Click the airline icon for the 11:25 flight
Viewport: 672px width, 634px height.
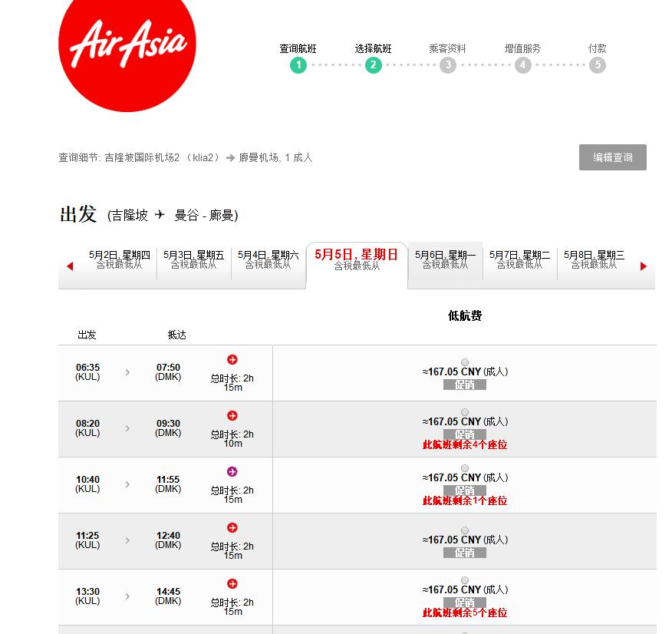pyautogui.click(x=232, y=527)
